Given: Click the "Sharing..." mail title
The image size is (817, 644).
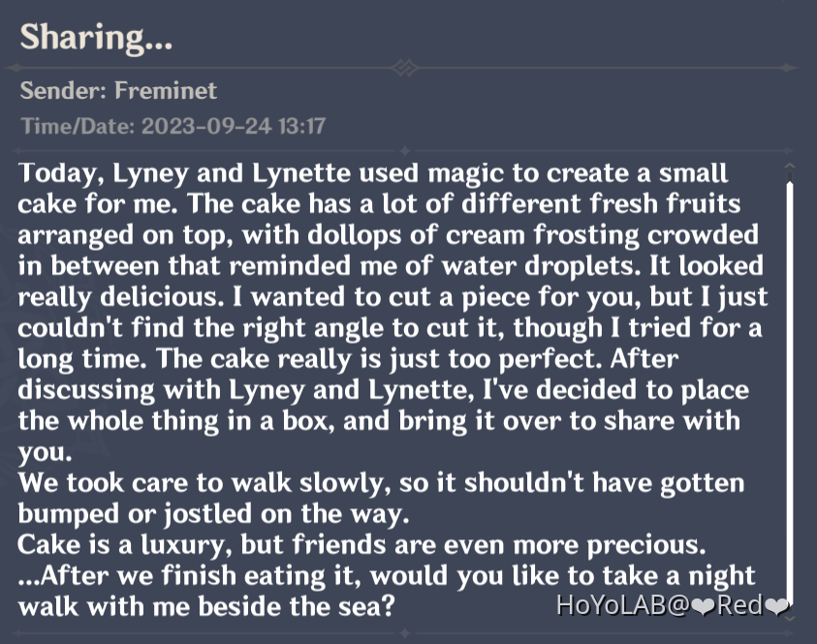Looking at the screenshot, I should coord(97,37).
